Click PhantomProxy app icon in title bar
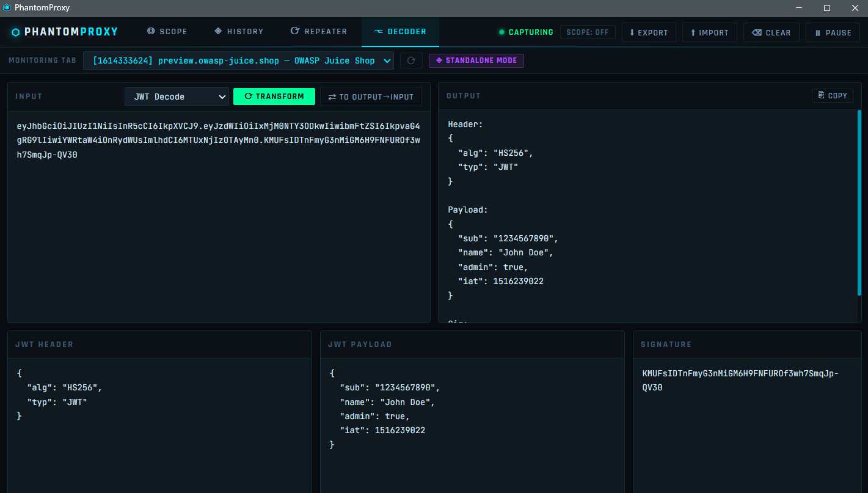The width and height of the screenshot is (868, 493). pyautogui.click(x=7, y=8)
